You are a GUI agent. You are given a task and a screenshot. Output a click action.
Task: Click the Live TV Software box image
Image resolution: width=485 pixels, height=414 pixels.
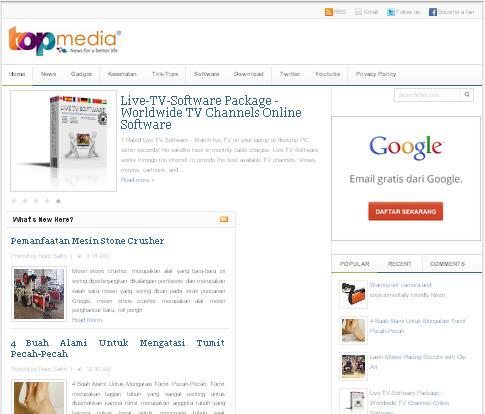point(63,141)
